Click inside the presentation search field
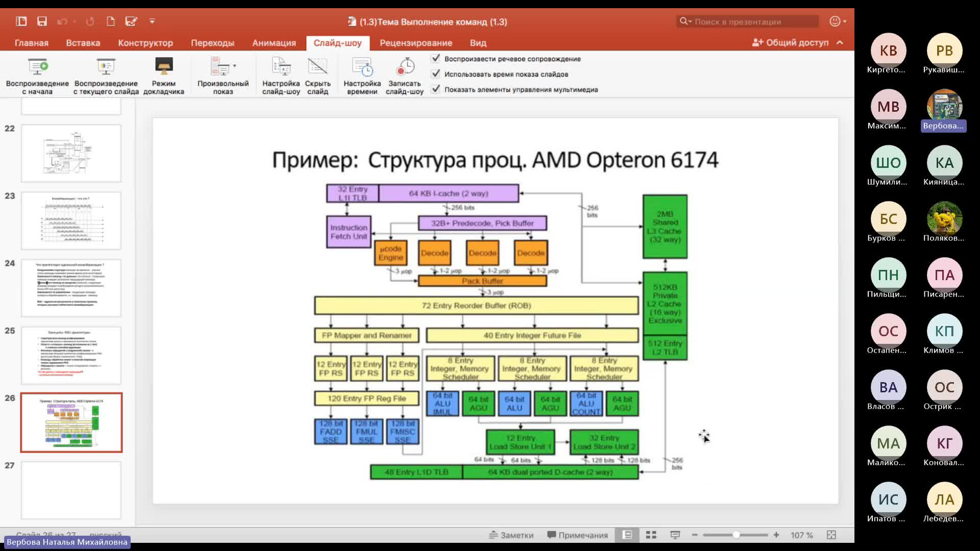 click(748, 21)
